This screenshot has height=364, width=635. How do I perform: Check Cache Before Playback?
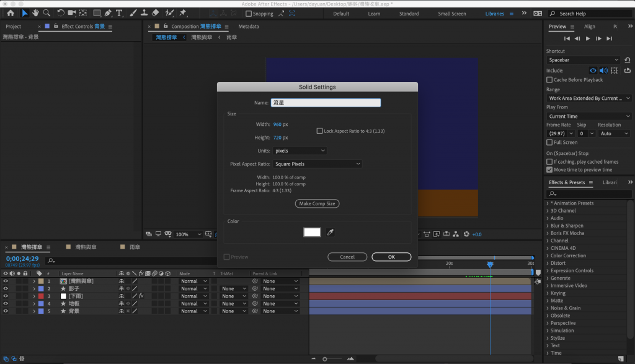[549, 80]
